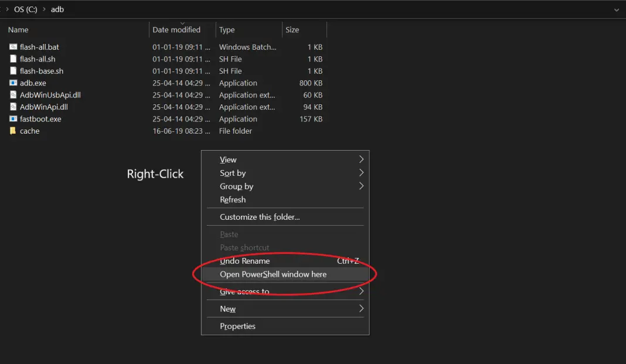This screenshot has height=364, width=626.
Task: Click the AdbWinUsbApi.dll file icon
Action: tap(13, 95)
